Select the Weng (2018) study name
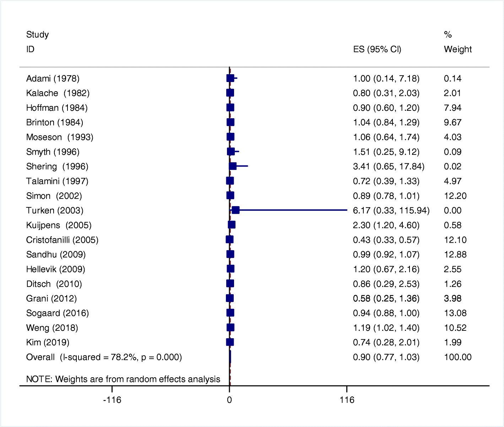The image size is (504, 427). point(52,328)
